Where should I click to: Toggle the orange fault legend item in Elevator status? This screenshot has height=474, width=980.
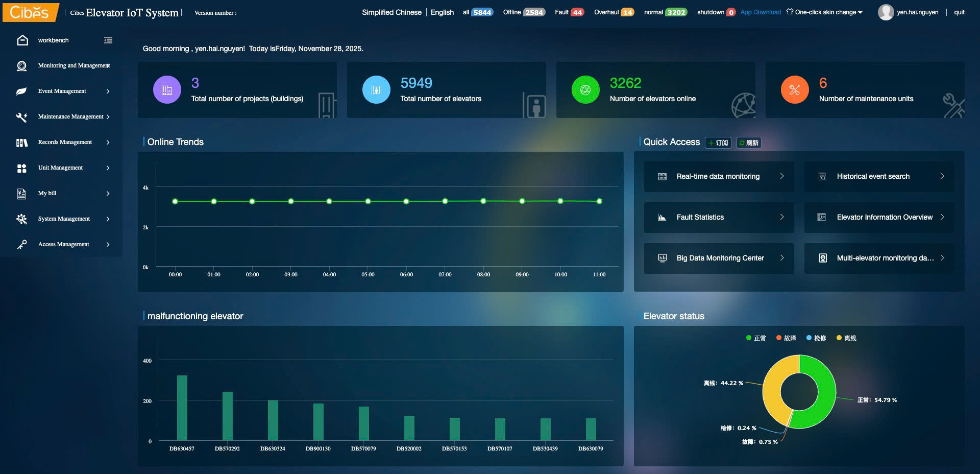click(786, 338)
